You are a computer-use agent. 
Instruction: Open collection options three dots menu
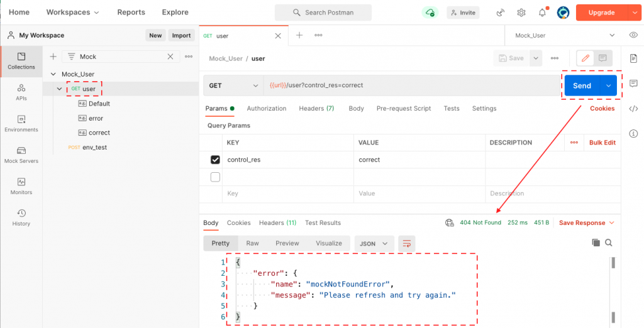[189, 57]
